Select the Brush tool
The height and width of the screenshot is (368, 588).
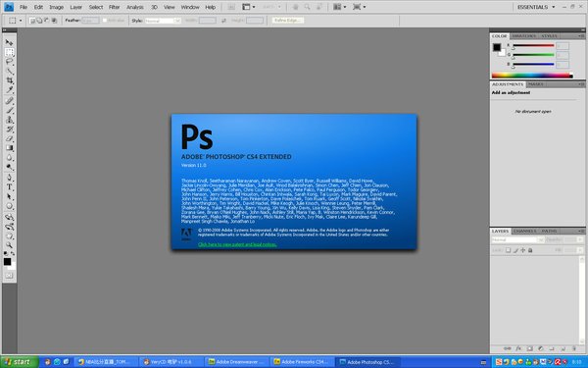[x=10, y=110]
